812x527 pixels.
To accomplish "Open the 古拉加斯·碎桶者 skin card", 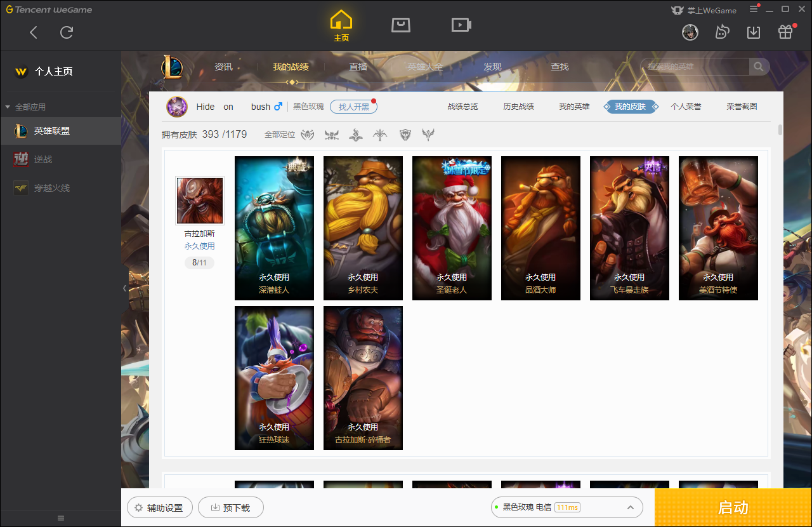I will point(363,378).
